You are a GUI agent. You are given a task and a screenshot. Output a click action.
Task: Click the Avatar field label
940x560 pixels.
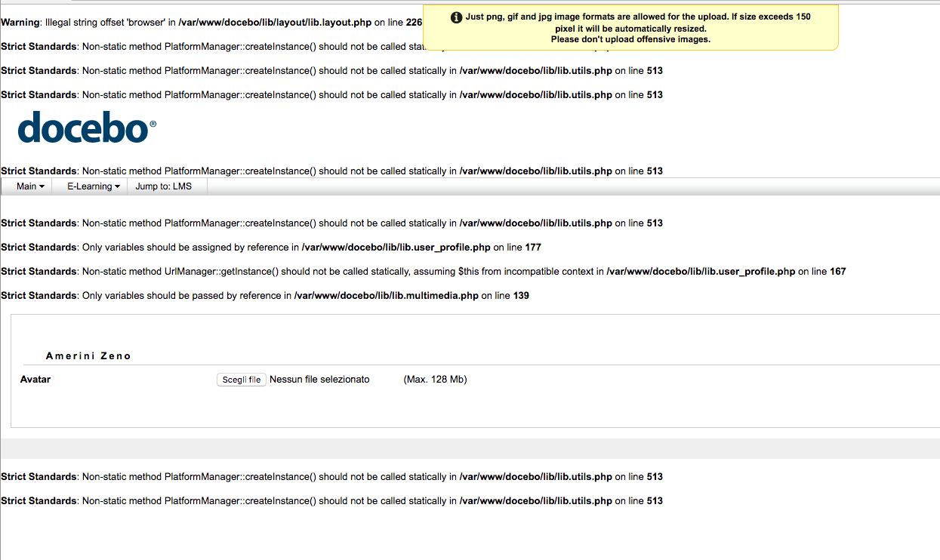coord(35,380)
